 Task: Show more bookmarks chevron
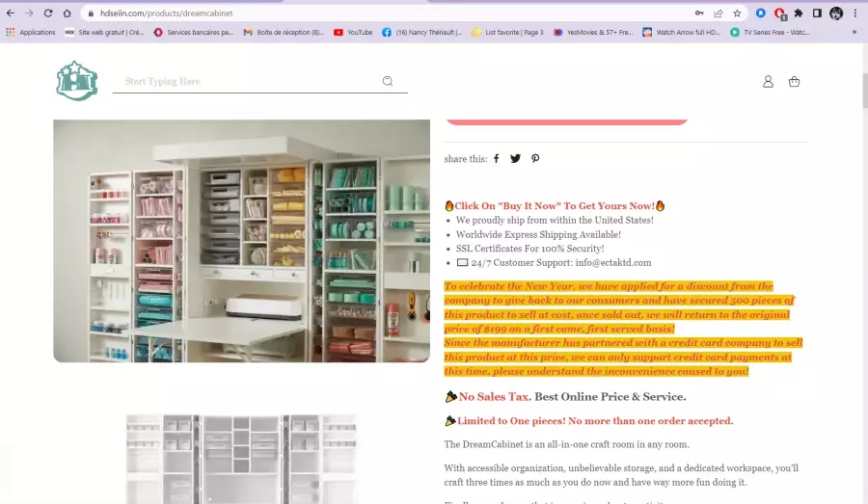[854, 33]
